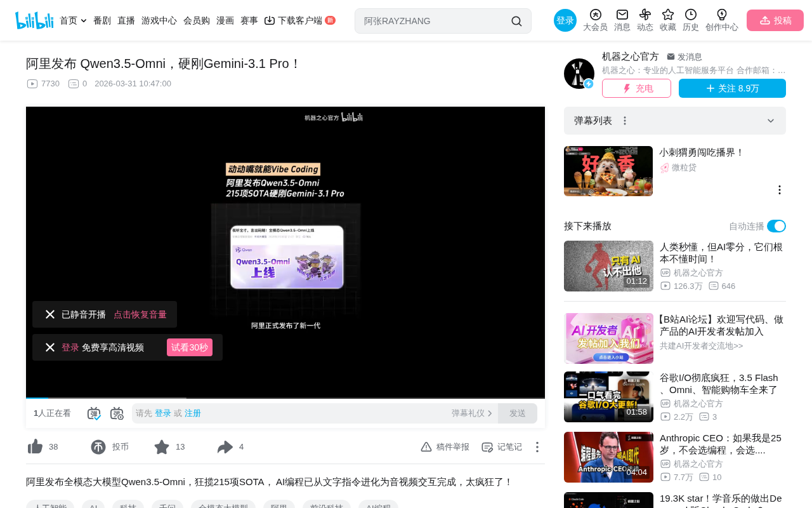Toggle 自动连播 autoplay switch
The width and height of the screenshot is (812, 508).
[776, 226]
